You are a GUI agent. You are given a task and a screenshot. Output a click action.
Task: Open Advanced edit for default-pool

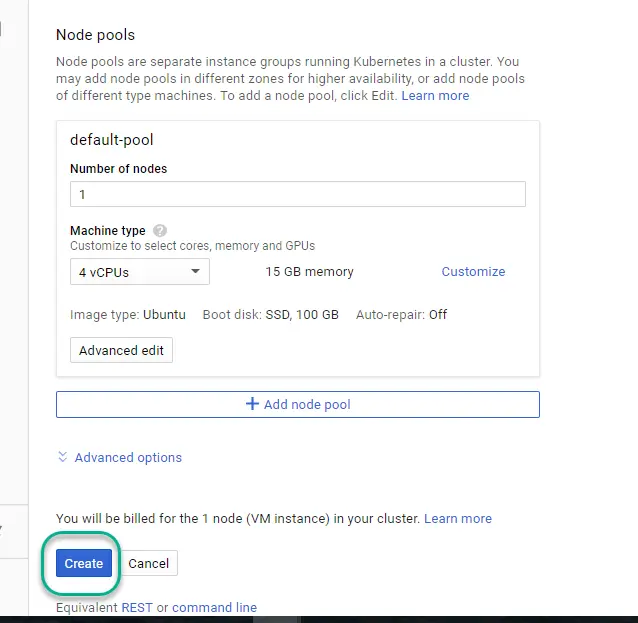click(x=121, y=350)
